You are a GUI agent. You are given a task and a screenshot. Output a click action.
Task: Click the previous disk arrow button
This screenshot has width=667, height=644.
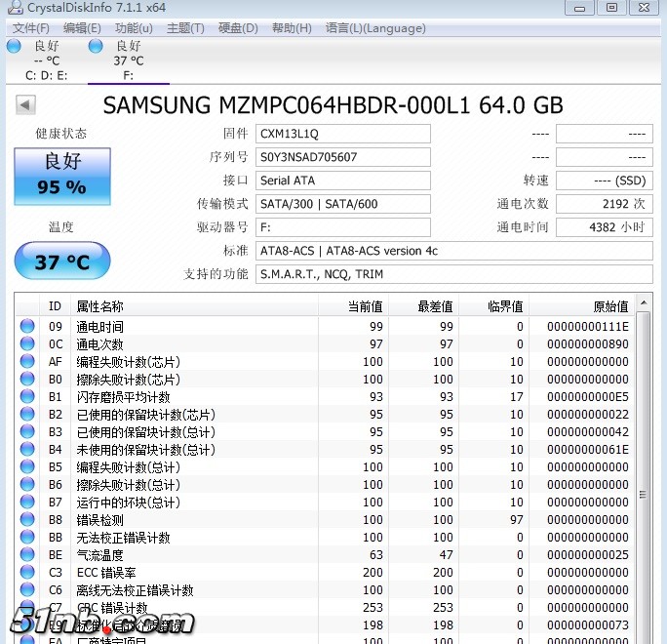point(26,105)
